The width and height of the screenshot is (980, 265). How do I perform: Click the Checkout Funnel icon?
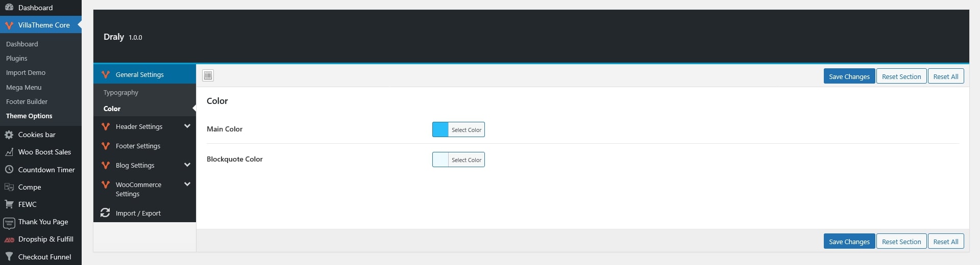[9, 257]
